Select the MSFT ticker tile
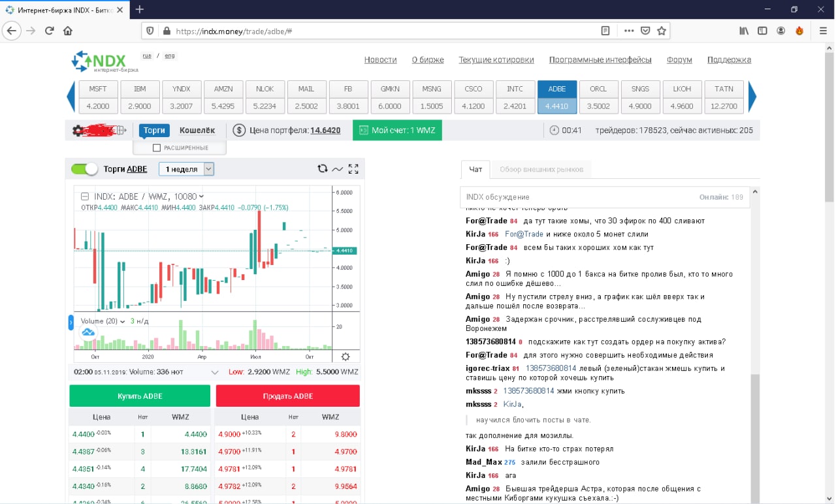Image resolution: width=836 pixels, height=504 pixels. 98,97
